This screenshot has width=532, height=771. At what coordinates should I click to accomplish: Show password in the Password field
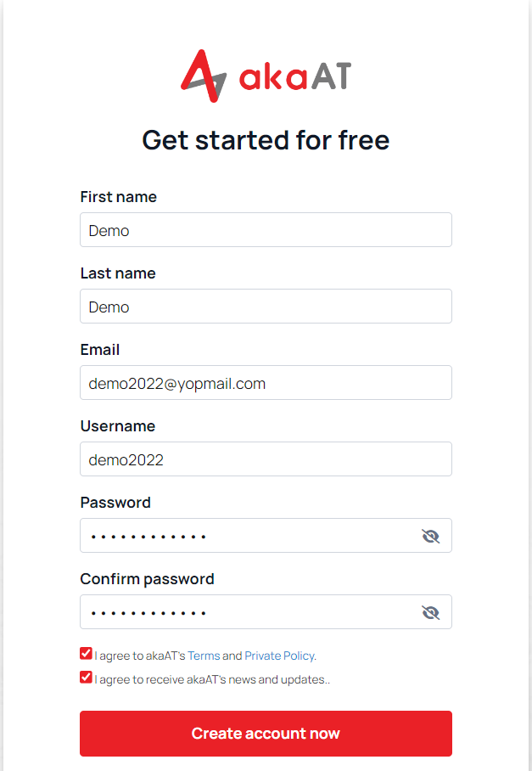[x=431, y=536]
